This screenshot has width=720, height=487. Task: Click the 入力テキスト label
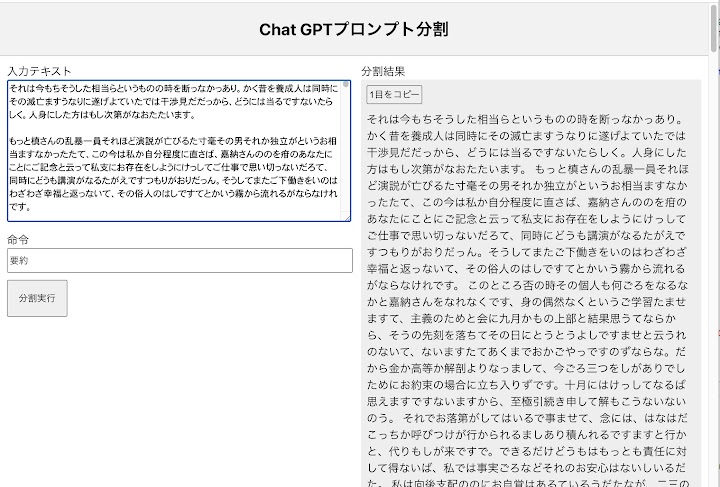click(x=39, y=71)
